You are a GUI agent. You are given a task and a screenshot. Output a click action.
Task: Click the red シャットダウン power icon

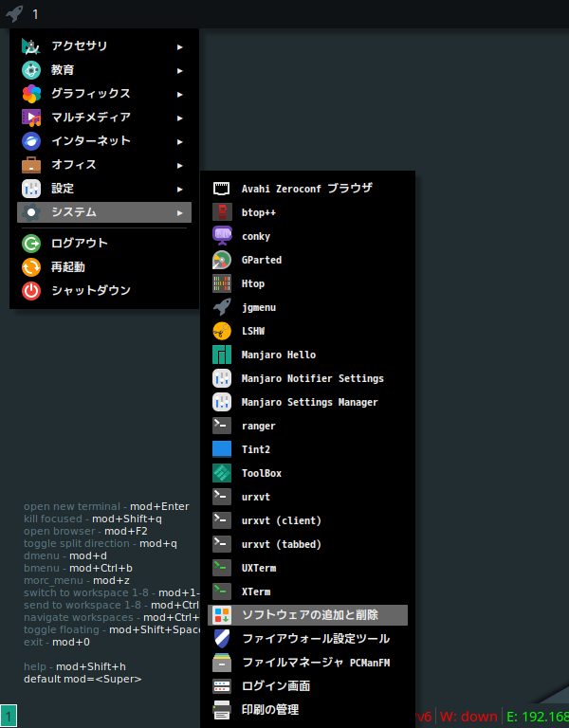tap(31, 291)
